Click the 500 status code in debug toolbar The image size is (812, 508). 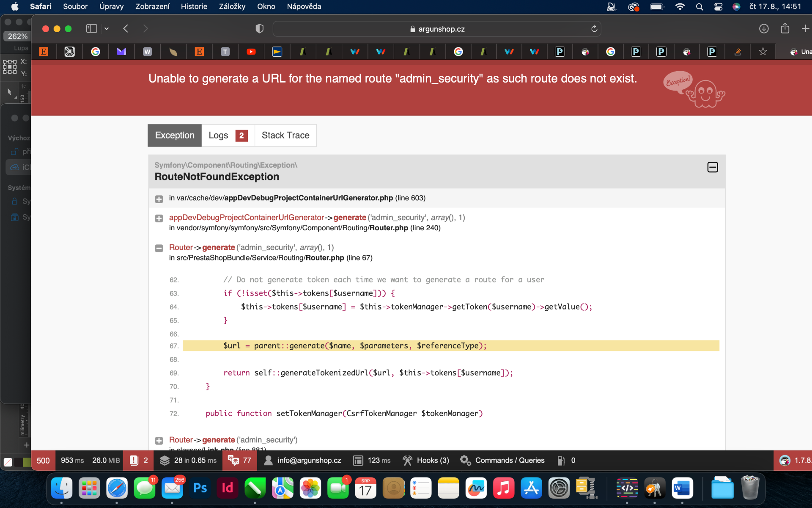pos(43,460)
